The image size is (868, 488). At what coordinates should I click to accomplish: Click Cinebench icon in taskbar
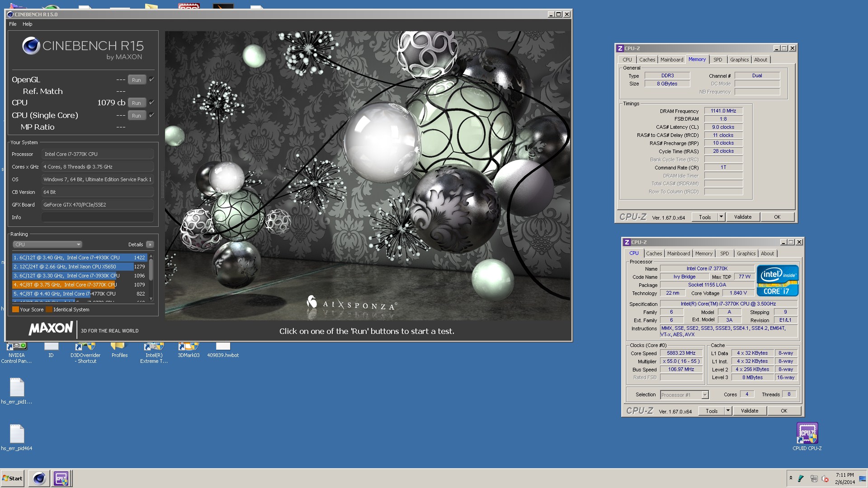tap(39, 478)
